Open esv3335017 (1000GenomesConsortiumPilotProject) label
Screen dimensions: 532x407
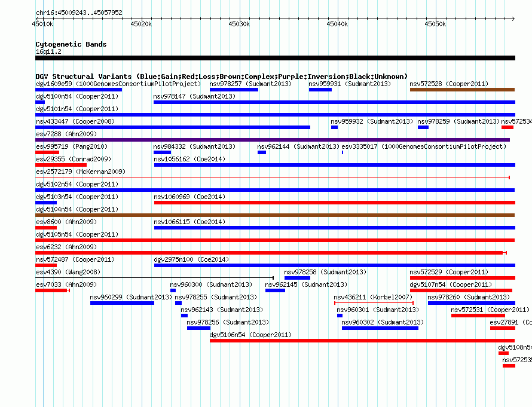423,146
